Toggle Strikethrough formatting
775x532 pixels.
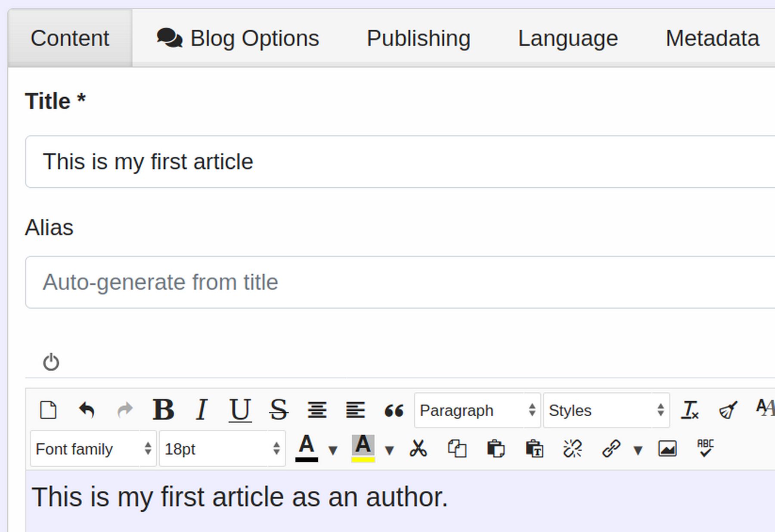click(279, 410)
